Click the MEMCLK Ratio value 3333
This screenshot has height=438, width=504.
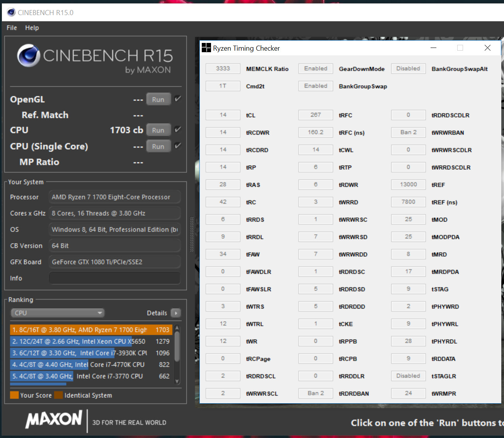(x=223, y=68)
